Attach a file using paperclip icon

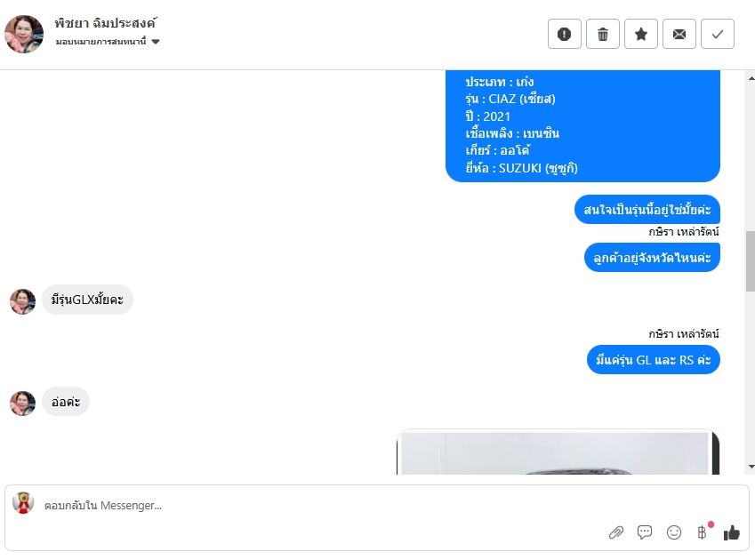click(x=616, y=532)
